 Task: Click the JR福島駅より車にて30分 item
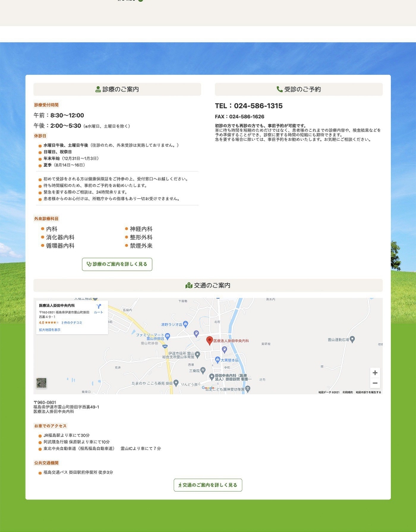[67, 435]
